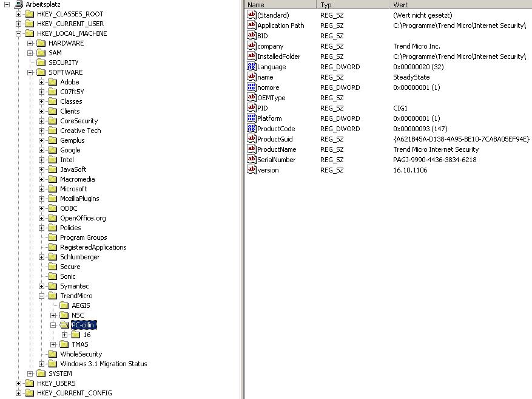Expand the NSC key
The height and width of the screenshot is (399, 532).
pyautogui.click(x=53, y=315)
